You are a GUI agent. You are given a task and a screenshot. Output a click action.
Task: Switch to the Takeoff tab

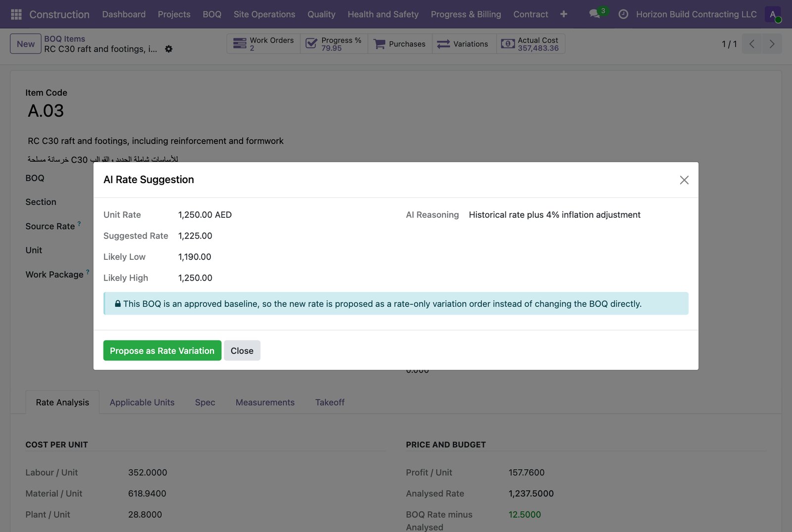tap(330, 402)
